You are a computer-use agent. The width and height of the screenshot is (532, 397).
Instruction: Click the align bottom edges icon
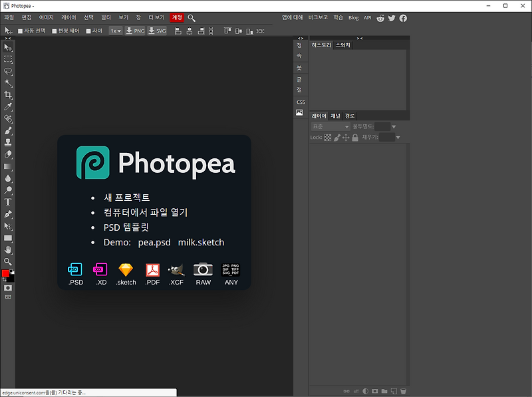coord(249,31)
